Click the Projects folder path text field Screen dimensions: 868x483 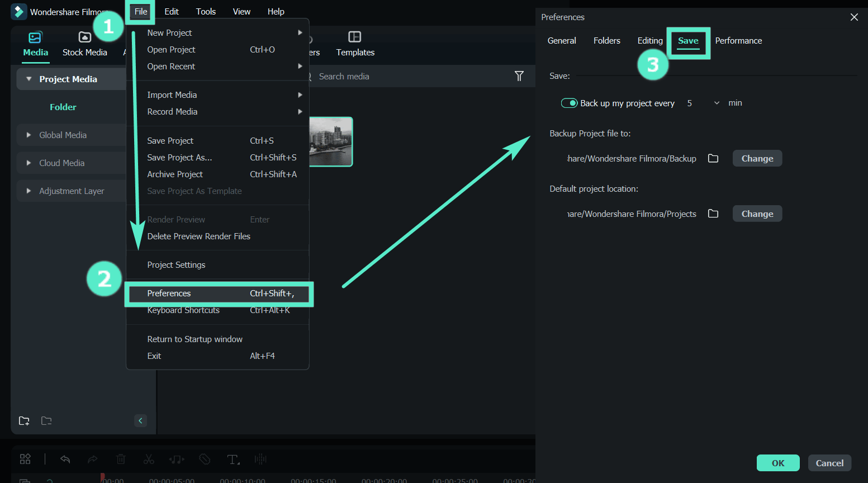(x=632, y=214)
